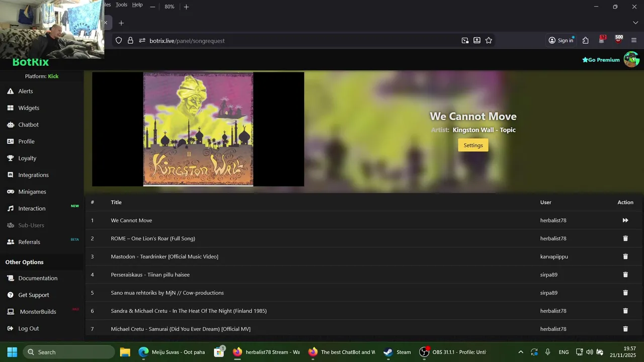Open File Explorer from taskbar
Screen dimensions: 644x362
coord(125,352)
